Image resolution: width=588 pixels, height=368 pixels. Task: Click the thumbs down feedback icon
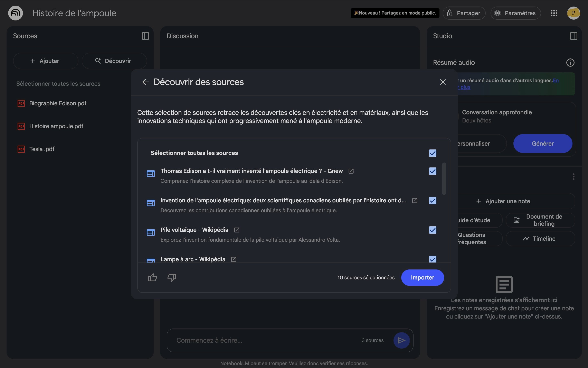(172, 277)
